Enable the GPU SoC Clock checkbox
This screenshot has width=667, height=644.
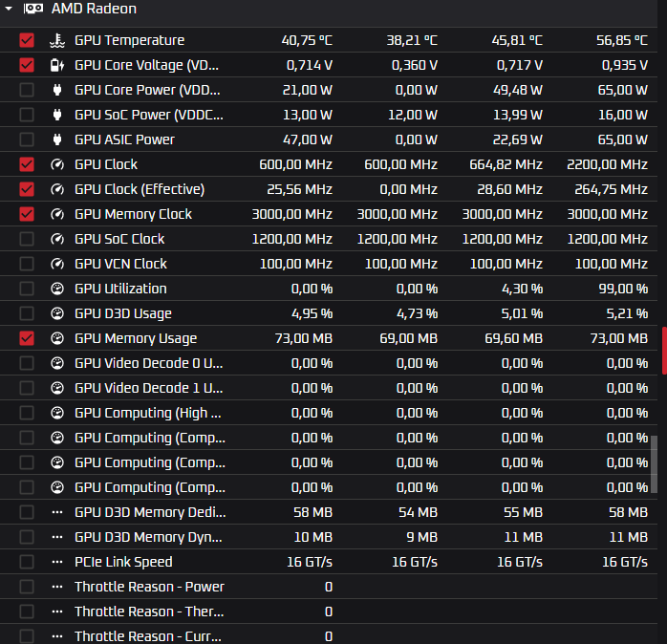click(x=27, y=239)
